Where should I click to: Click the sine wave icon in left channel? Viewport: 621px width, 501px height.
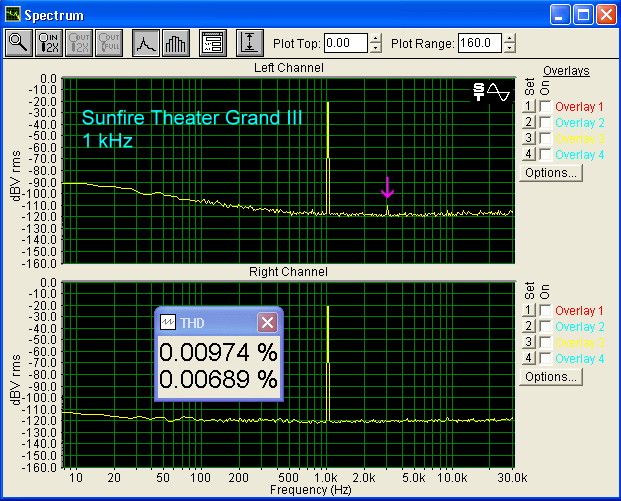point(498,92)
